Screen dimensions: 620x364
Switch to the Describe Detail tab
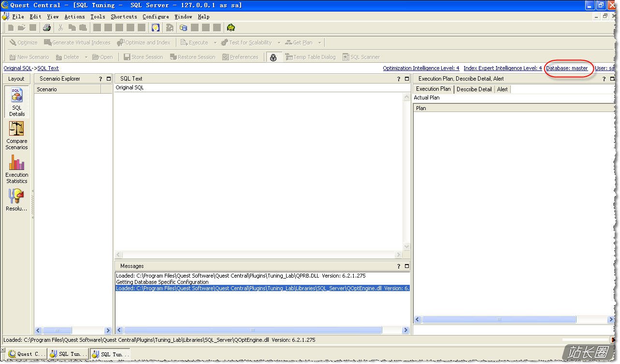[474, 89]
